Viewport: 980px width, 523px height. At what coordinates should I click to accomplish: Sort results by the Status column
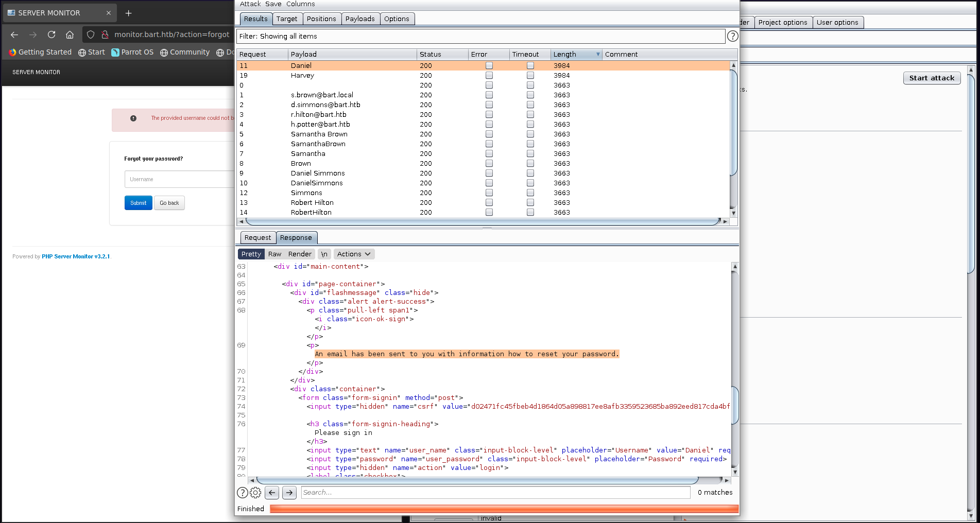(x=442, y=54)
